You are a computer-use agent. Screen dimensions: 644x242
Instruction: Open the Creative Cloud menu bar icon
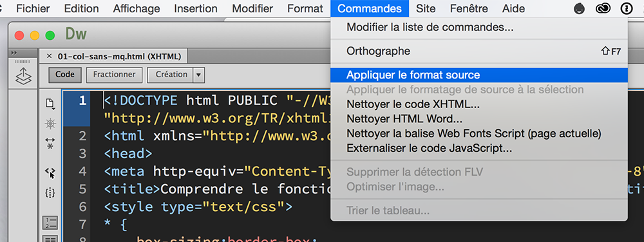[x=603, y=8]
